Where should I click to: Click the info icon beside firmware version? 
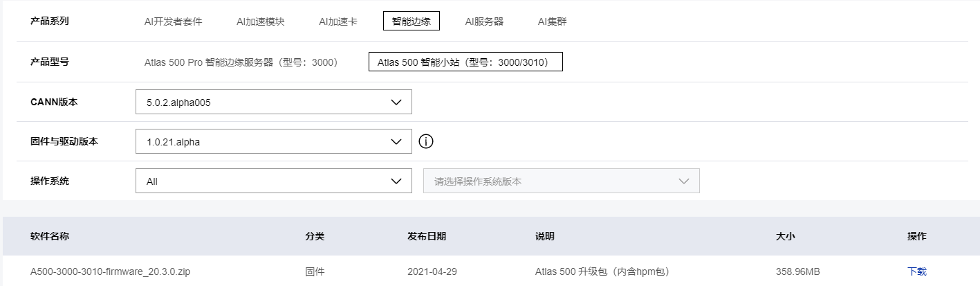pos(426,141)
